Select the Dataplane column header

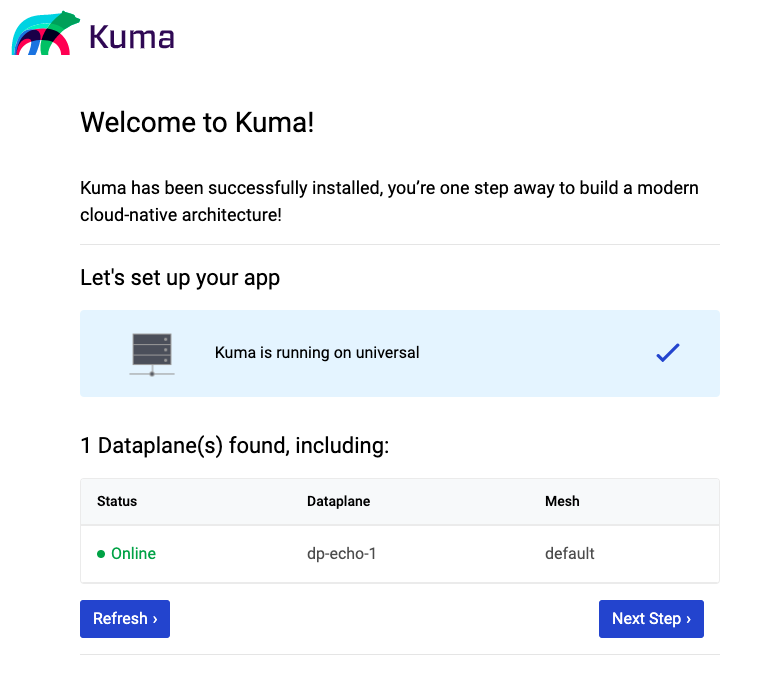pos(338,501)
